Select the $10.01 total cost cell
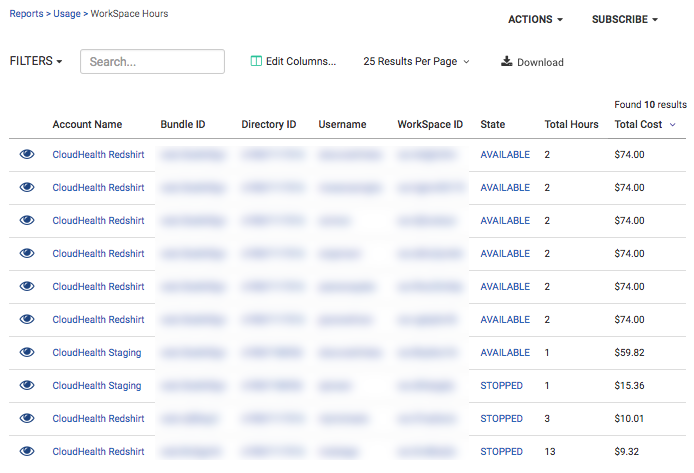The height and width of the screenshot is (473, 694). tap(629, 419)
